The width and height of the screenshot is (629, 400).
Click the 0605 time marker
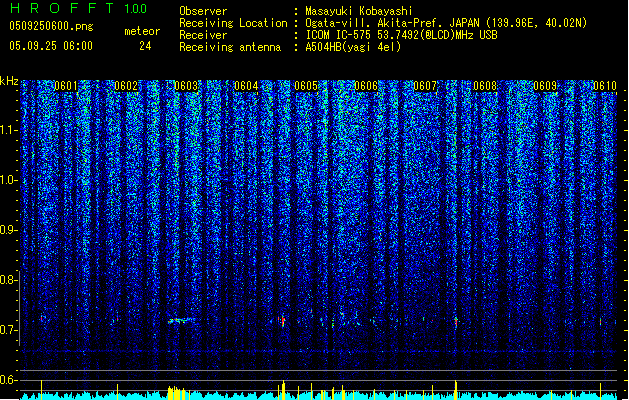[x=306, y=86]
